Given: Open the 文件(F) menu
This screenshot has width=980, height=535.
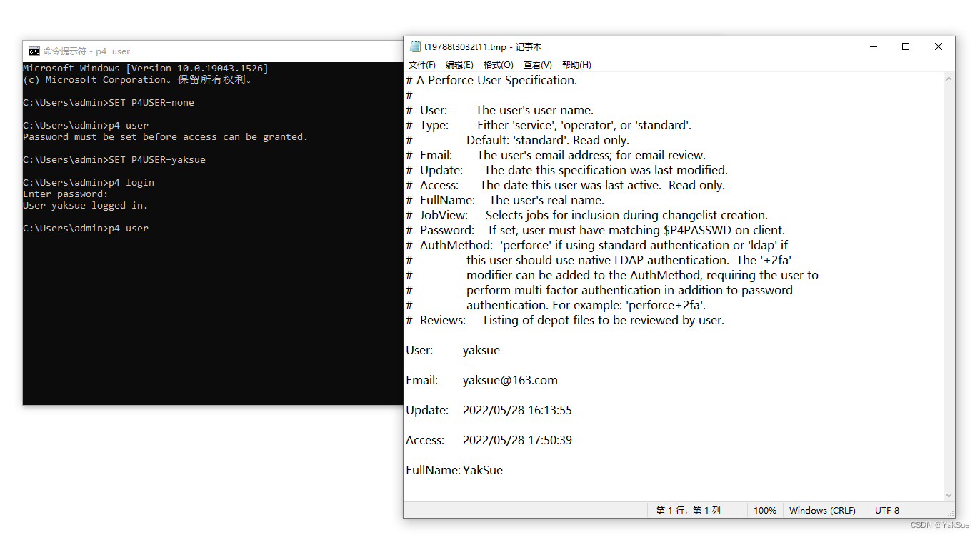Looking at the screenshot, I should coord(423,65).
